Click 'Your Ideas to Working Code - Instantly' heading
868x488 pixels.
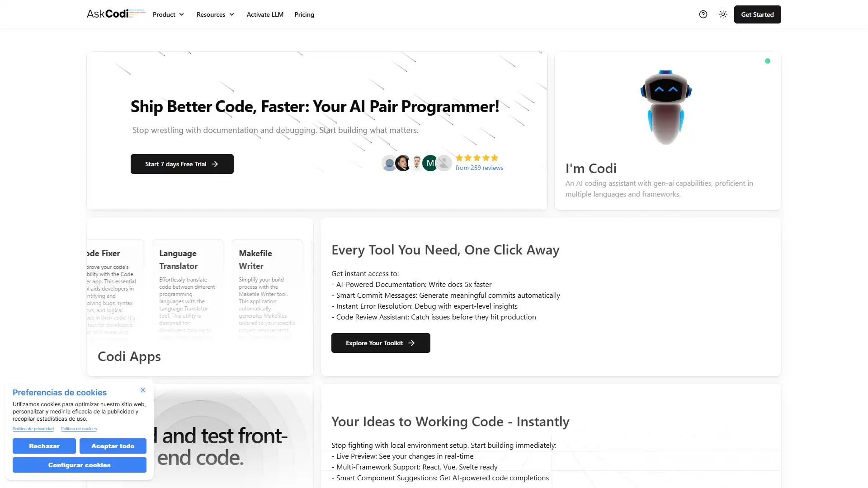point(450,422)
